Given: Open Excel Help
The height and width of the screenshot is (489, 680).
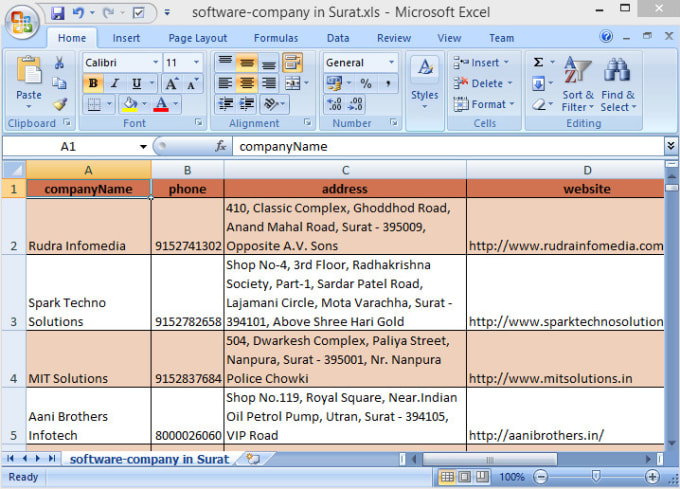Looking at the screenshot, I should coord(606,36).
